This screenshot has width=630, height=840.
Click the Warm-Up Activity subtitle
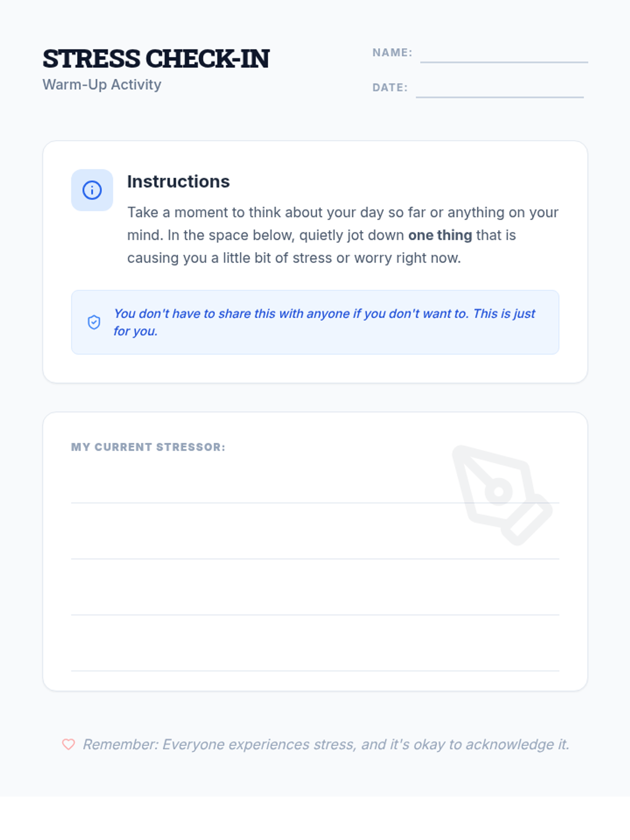click(x=102, y=85)
